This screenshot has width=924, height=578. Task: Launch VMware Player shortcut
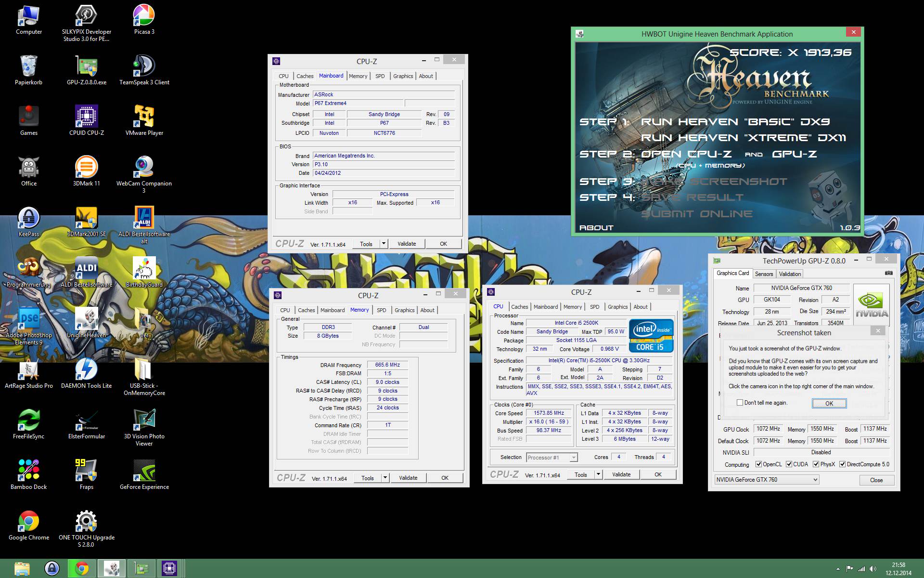(x=144, y=121)
